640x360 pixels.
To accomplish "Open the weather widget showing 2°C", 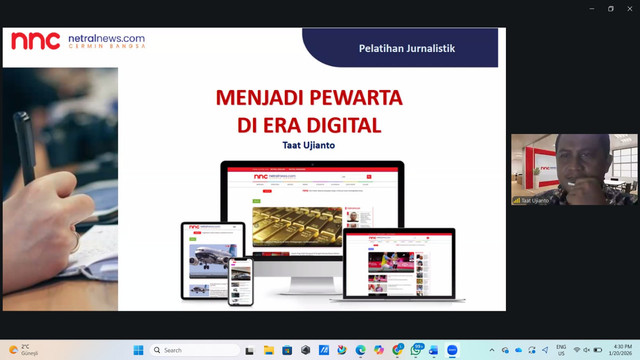I will (x=24, y=350).
